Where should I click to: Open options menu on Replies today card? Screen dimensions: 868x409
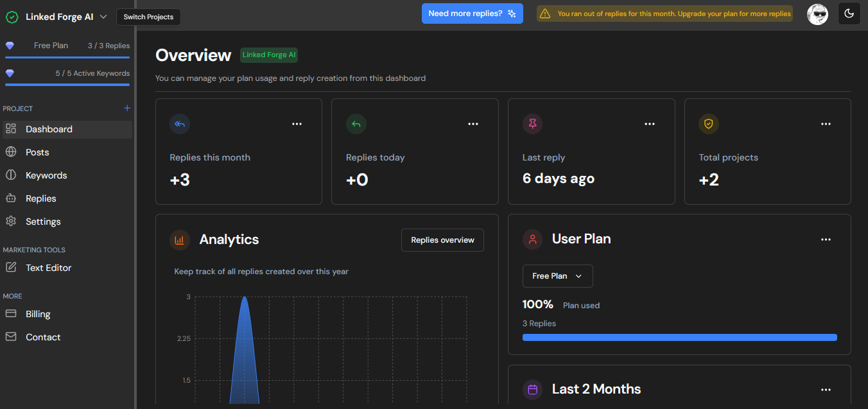(473, 124)
